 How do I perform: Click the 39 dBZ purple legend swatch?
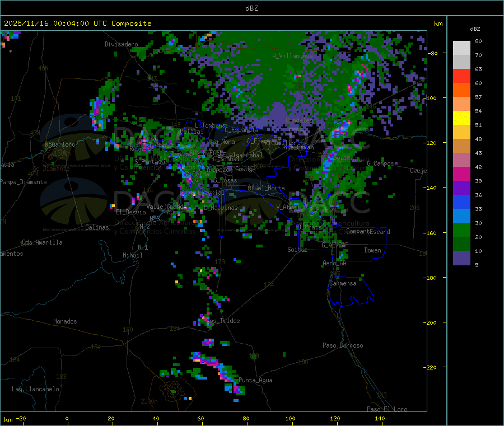coord(461,188)
